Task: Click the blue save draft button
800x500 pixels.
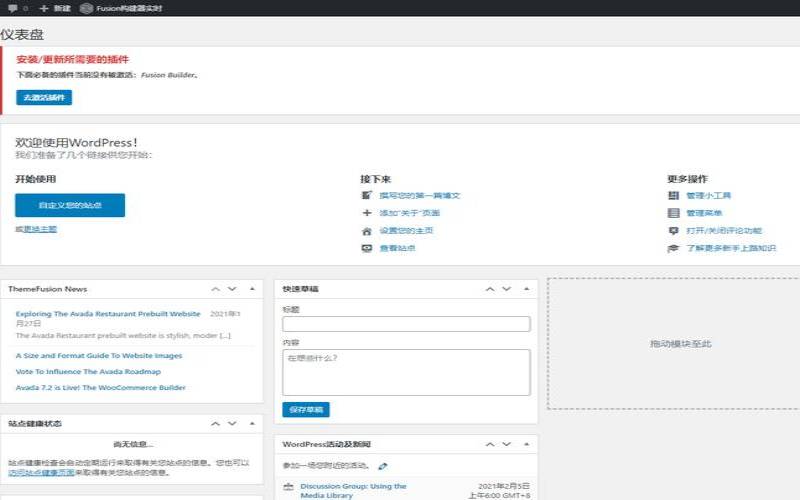Action: pos(306,410)
